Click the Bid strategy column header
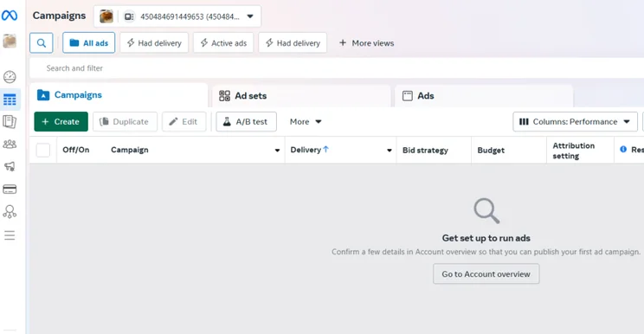 click(425, 151)
